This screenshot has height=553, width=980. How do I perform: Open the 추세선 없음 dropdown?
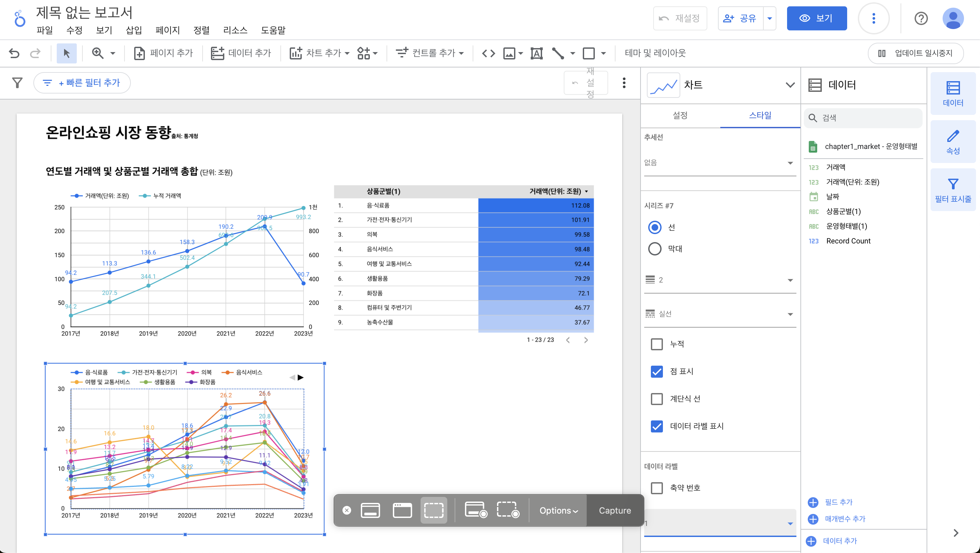point(719,163)
